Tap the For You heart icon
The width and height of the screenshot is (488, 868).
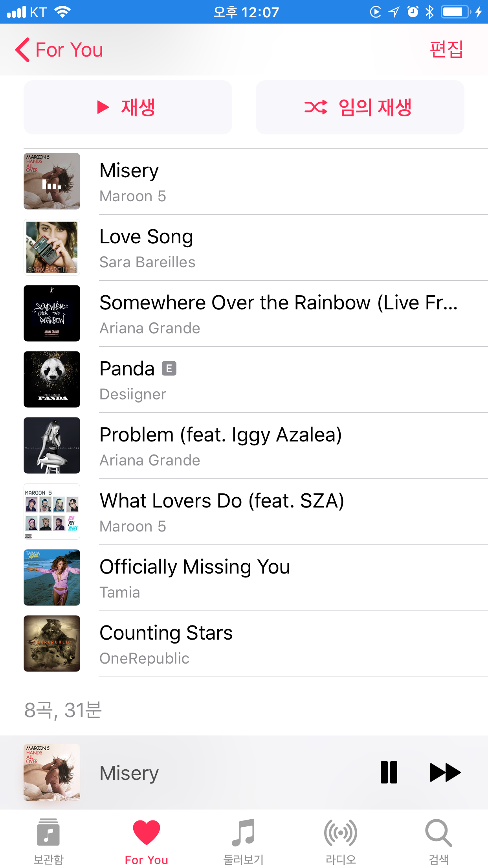pos(146,833)
